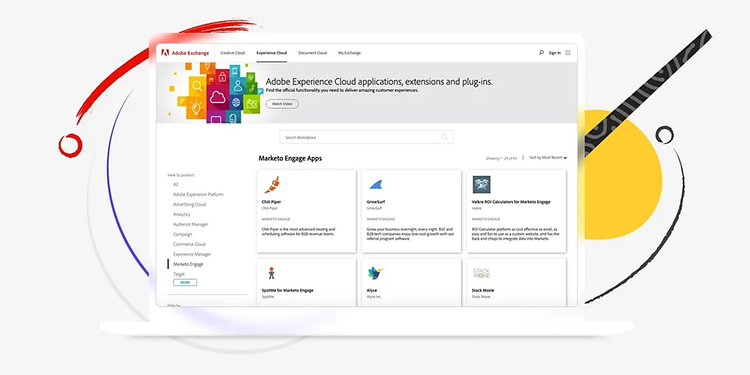Click the Chili Piper pepper icon
This screenshot has width=750, height=375.
pos(272,185)
